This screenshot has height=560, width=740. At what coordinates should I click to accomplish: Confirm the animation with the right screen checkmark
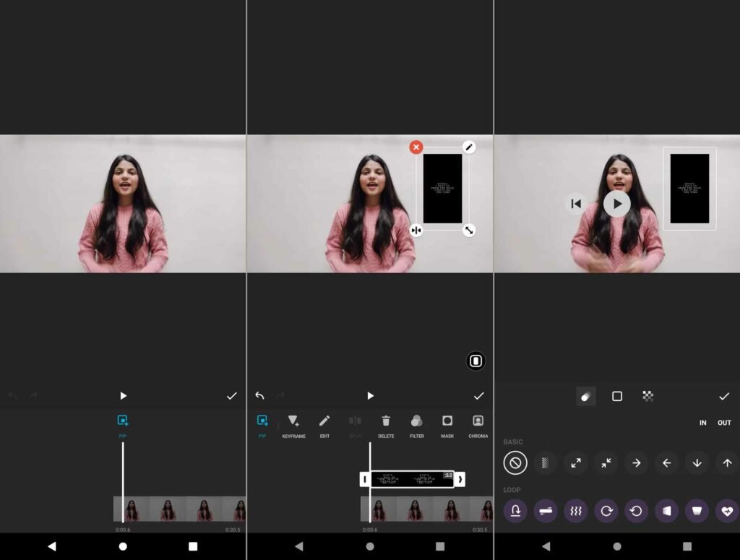click(x=724, y=396)
